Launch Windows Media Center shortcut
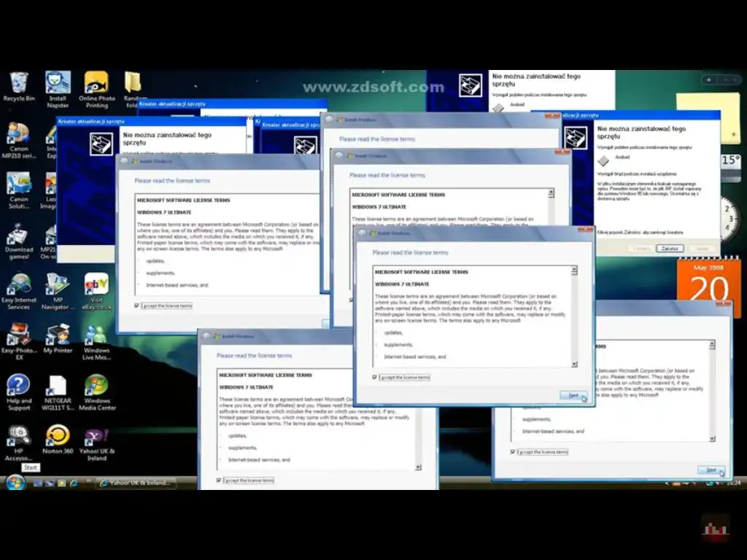 97,392
